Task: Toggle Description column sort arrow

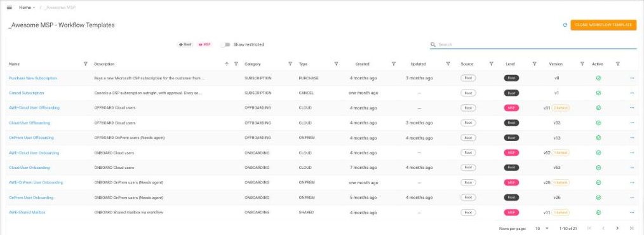Action: (x=226, y=64)
